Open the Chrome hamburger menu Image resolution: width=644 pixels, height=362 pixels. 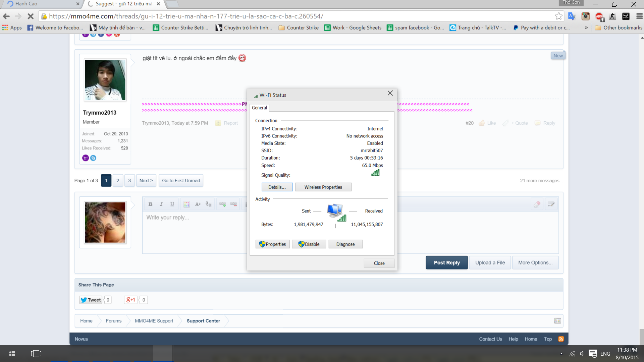click(x=639, y=16)
